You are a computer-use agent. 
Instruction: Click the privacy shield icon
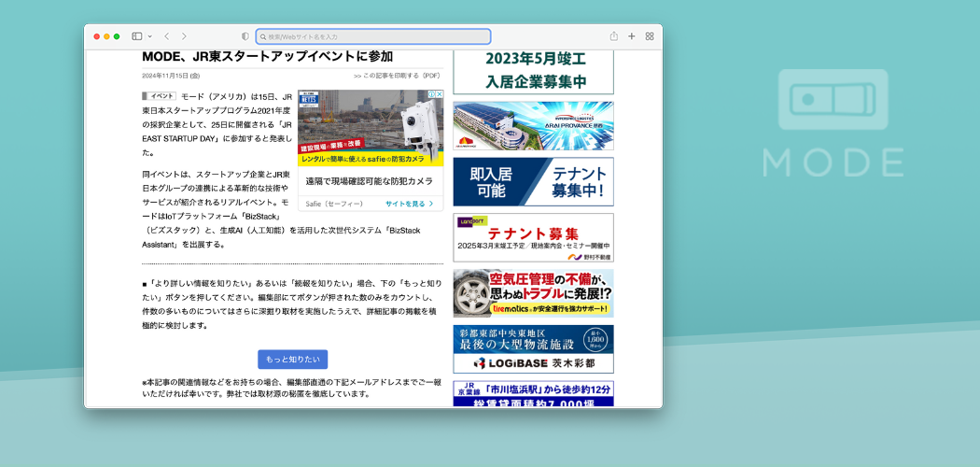[245, 36]
